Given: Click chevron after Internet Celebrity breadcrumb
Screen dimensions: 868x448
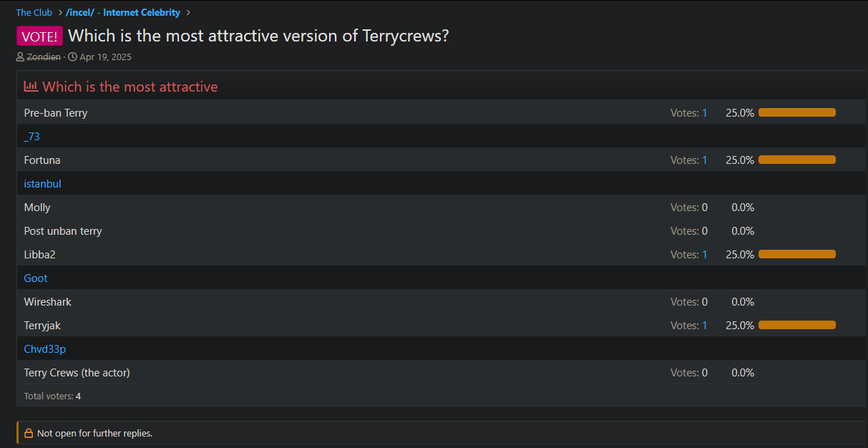Looking at the screenshot, I should pyautogui.click(x=188, y=13).
